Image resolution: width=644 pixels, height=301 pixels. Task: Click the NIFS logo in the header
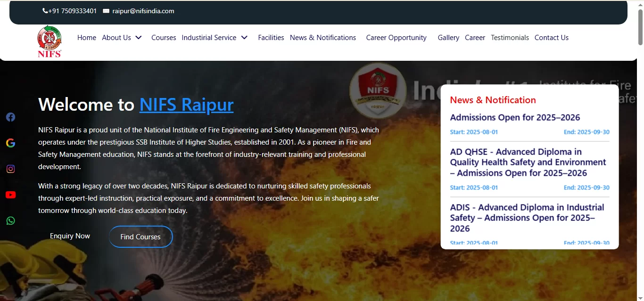pos(49,40)
